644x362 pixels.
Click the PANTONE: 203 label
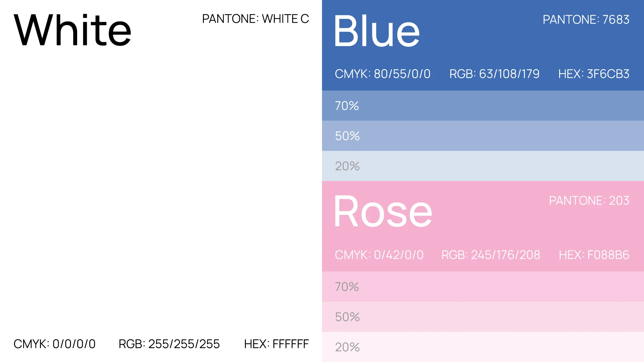(589, 201)
